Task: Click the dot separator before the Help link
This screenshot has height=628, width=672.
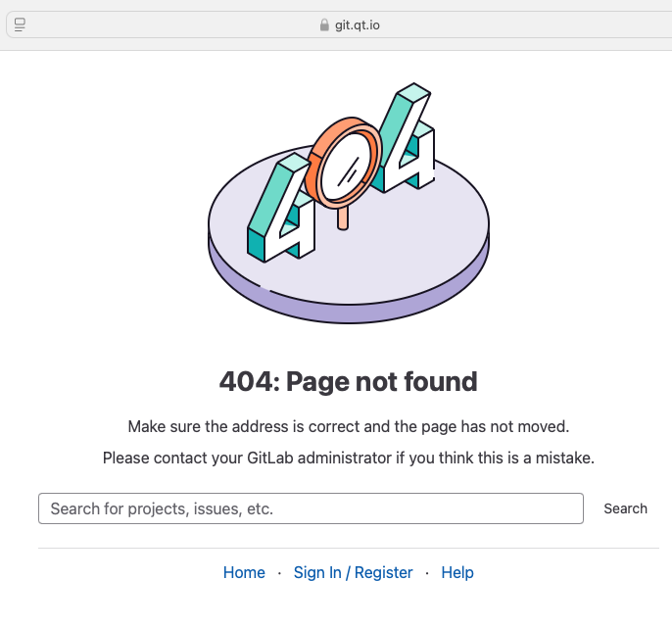Action: [x=427, y=573]
